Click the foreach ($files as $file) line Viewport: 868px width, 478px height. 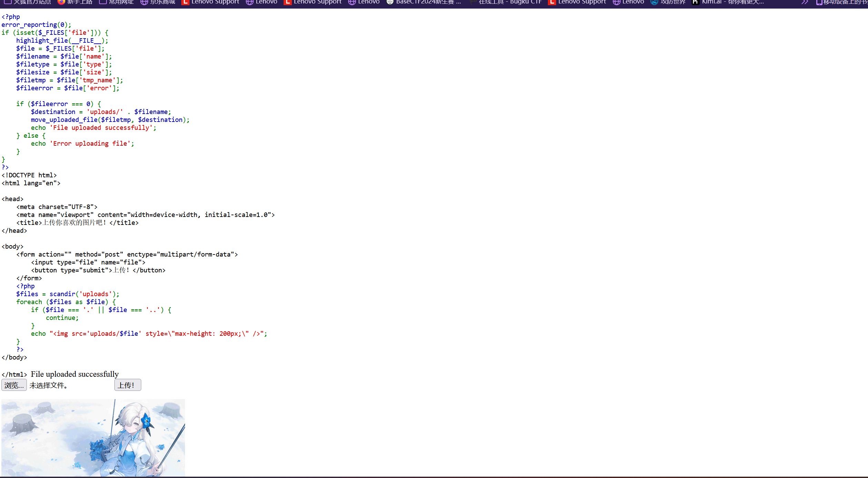pyautogui.click(x=66, y=302)
